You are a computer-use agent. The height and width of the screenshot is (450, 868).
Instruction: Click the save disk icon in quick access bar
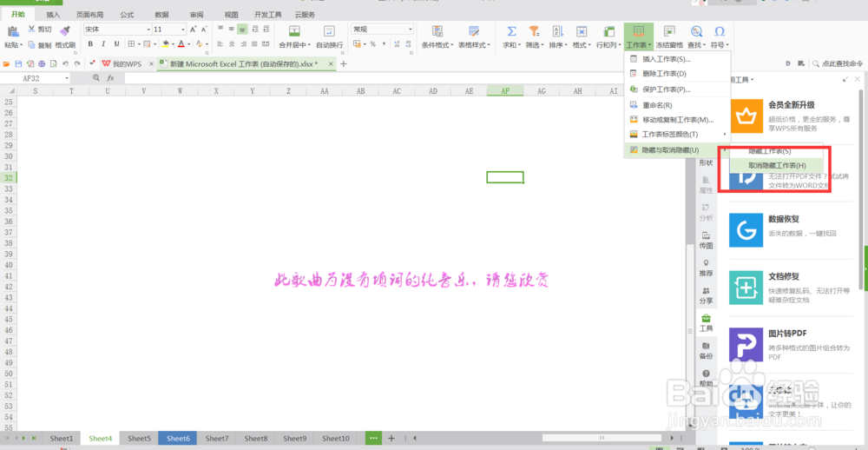18,64
